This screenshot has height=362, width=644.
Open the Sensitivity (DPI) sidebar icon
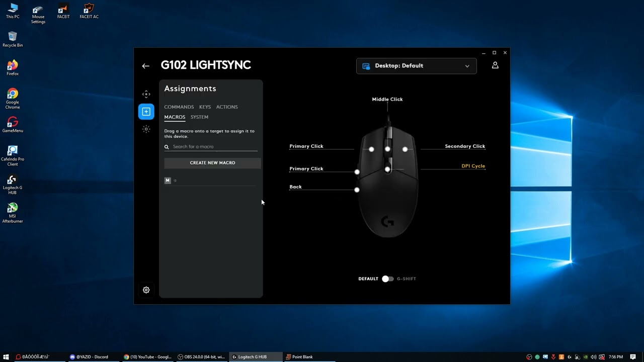tap(146, 94)
